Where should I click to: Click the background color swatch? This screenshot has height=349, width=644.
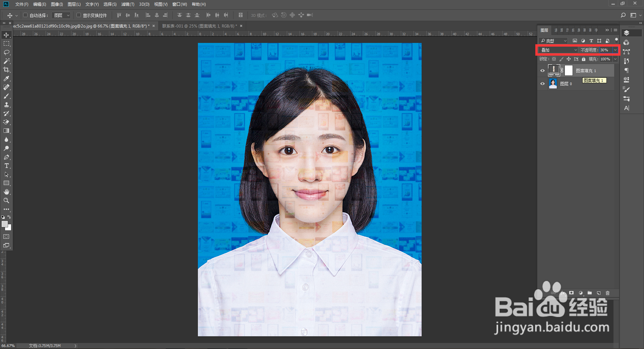pyautogui.click(x=9, y=228)
